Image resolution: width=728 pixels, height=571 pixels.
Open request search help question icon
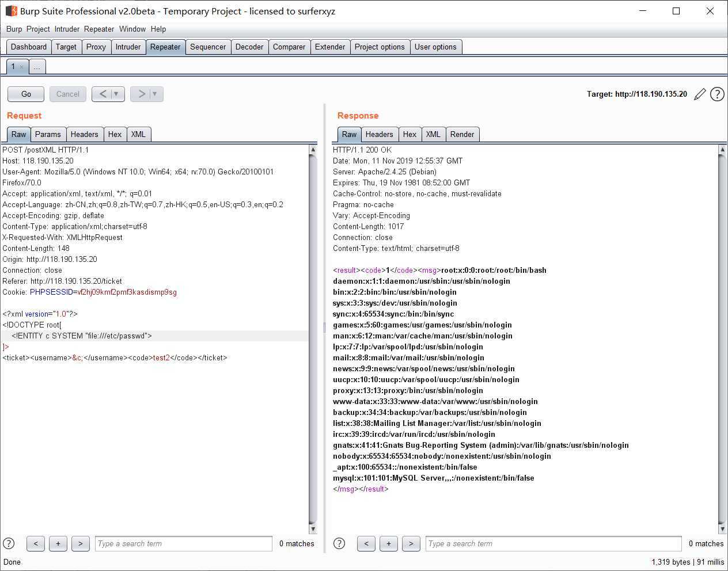[9, 543]
